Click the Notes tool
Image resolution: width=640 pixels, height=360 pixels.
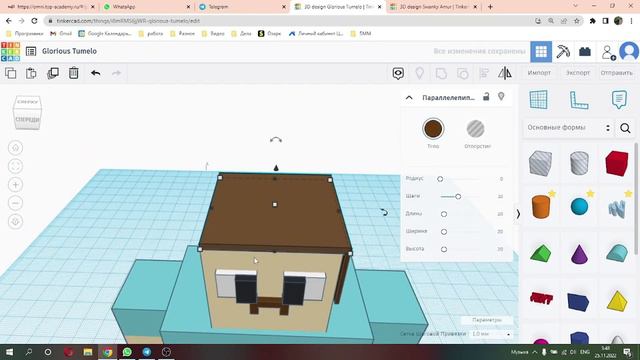click(x=619, y=99)
